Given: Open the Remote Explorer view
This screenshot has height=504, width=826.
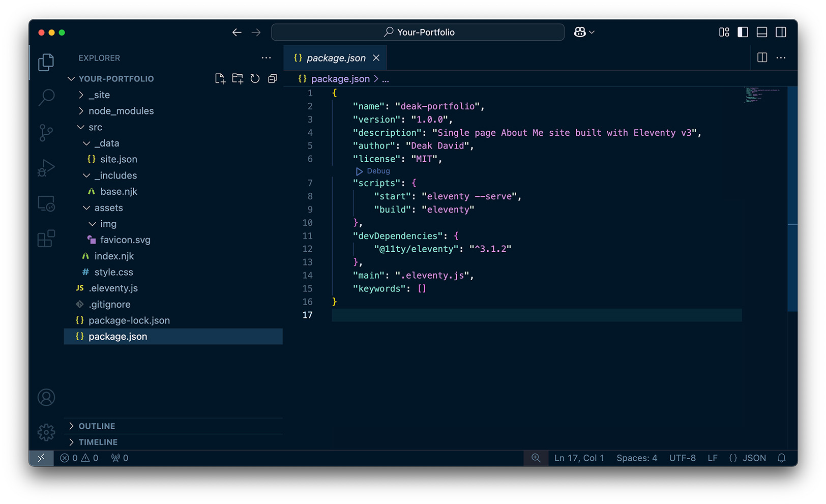Looking at the screenshot, I should 46,203.
